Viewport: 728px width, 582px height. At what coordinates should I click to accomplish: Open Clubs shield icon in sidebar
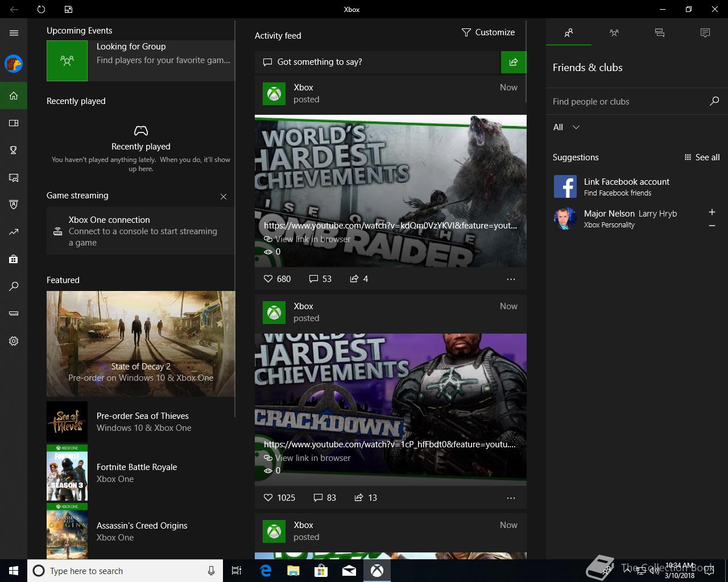click(14, 205)
